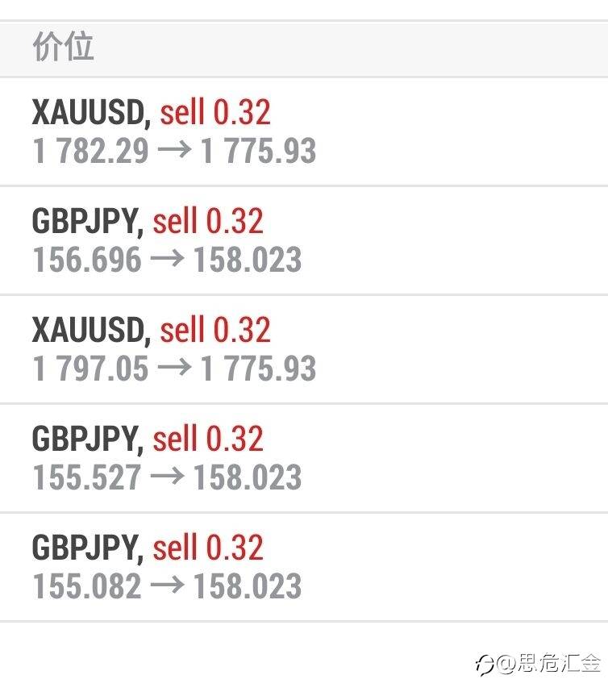Screen dimensions: 608x700
Task: Open the XAUUSD trade opened at 1 782.29
Action: [304, 131]
